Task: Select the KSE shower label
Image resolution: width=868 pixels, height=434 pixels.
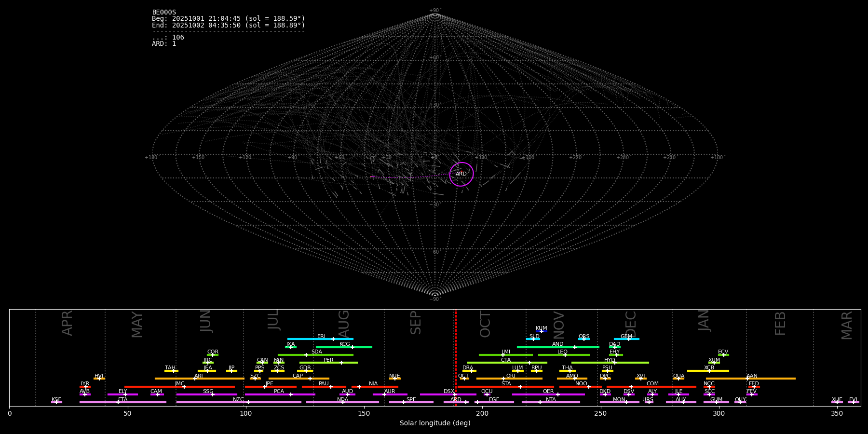Action: click(x=56, y=400)
